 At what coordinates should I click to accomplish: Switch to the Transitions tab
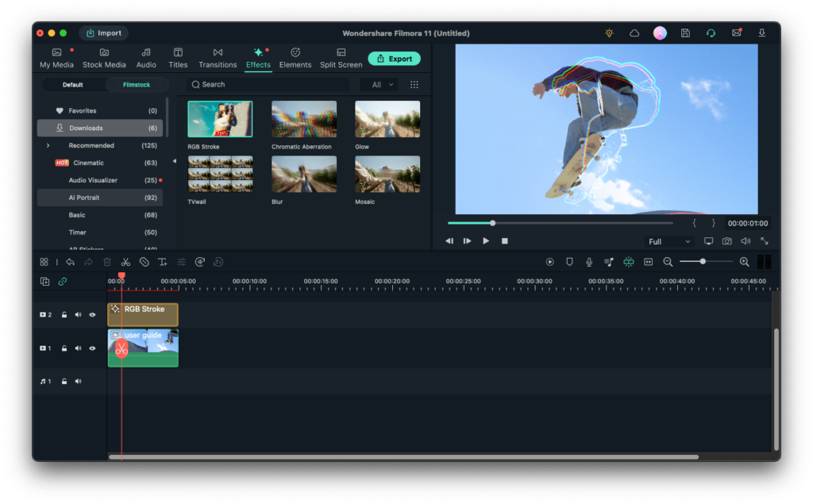(218, 58)
